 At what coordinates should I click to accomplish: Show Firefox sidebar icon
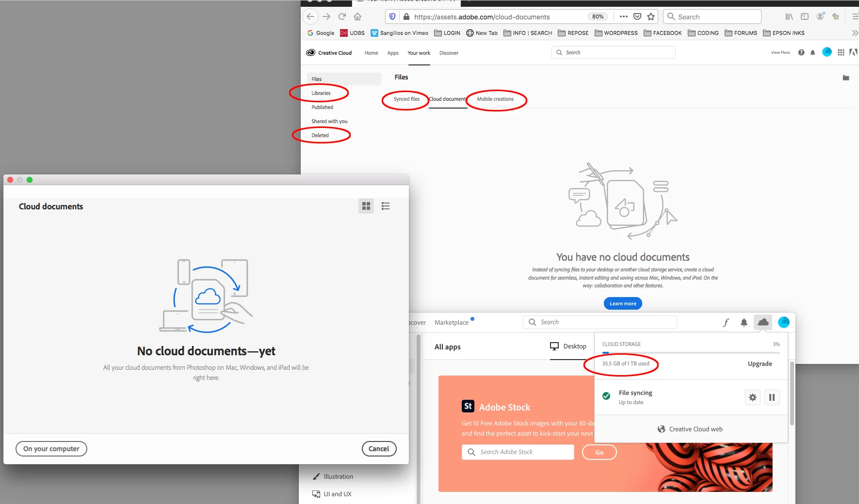point(805,16)
